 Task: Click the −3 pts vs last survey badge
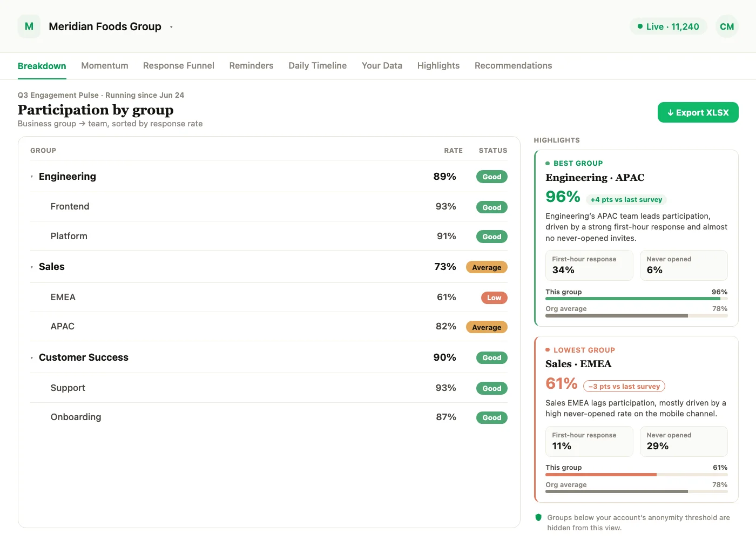point(624,386)
